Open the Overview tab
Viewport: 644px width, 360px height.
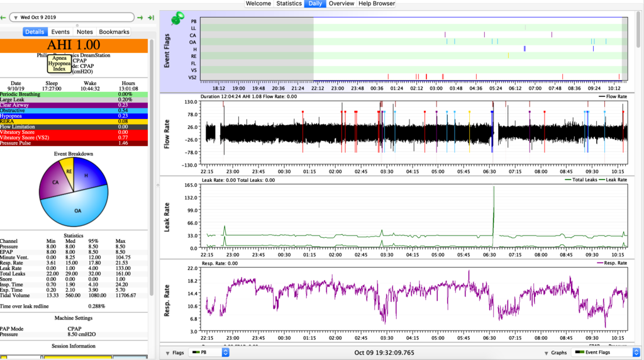pyautogui.click(x=341, y=3)
